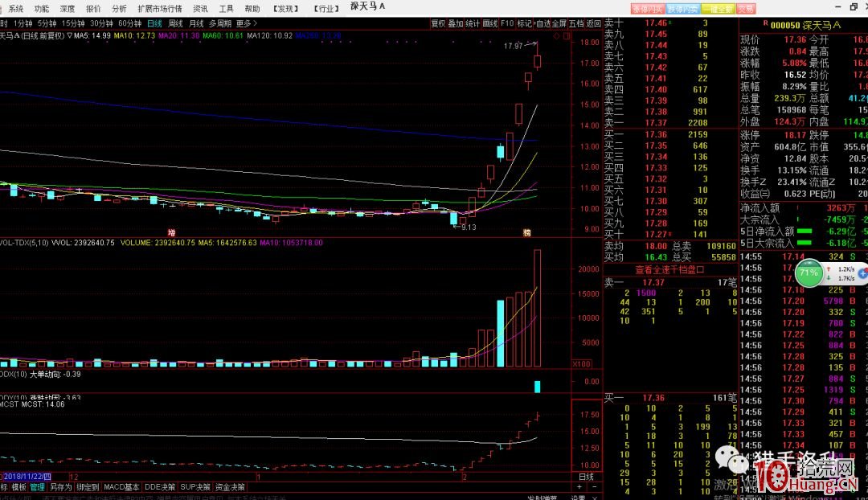Image resolution: width=868 pixels, height=500 pixels.
Task: Select the 资金决策 indicator template
Action: (x=230, y=487)
